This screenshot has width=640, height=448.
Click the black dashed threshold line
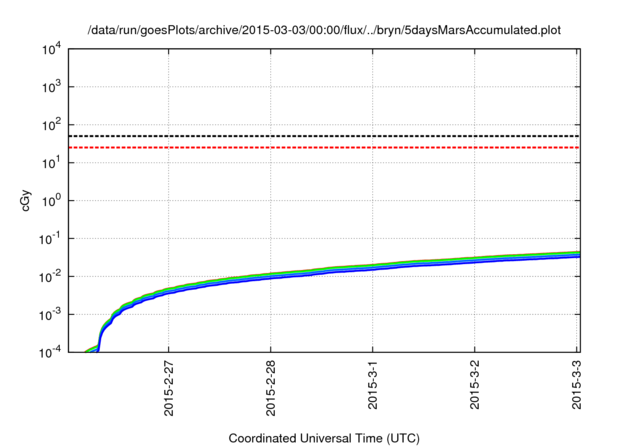click(x=324, y=136)
